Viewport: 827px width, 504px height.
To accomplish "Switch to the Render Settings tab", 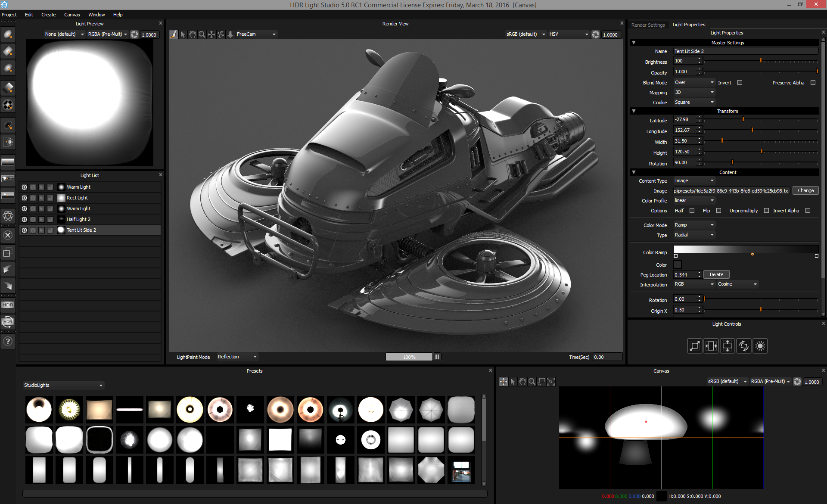I will click(648, 25).
